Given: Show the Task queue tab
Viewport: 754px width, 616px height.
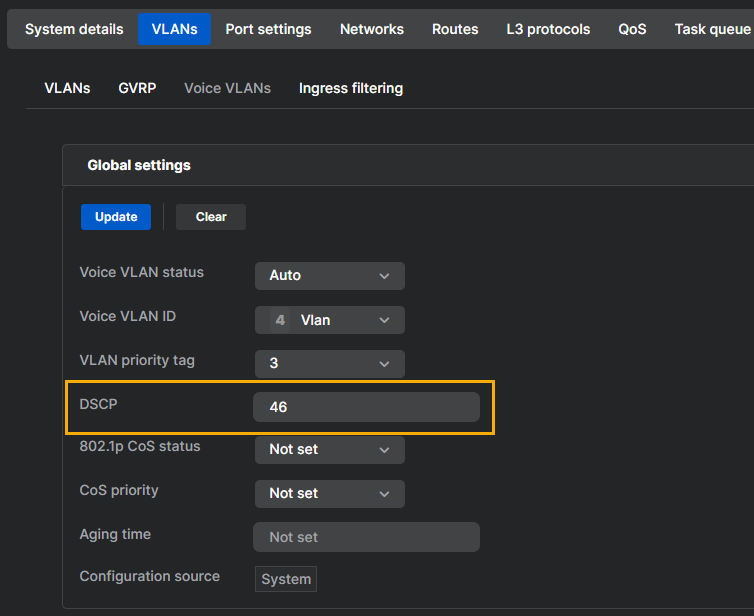Looking at the screenshot, I should point(712,29).
